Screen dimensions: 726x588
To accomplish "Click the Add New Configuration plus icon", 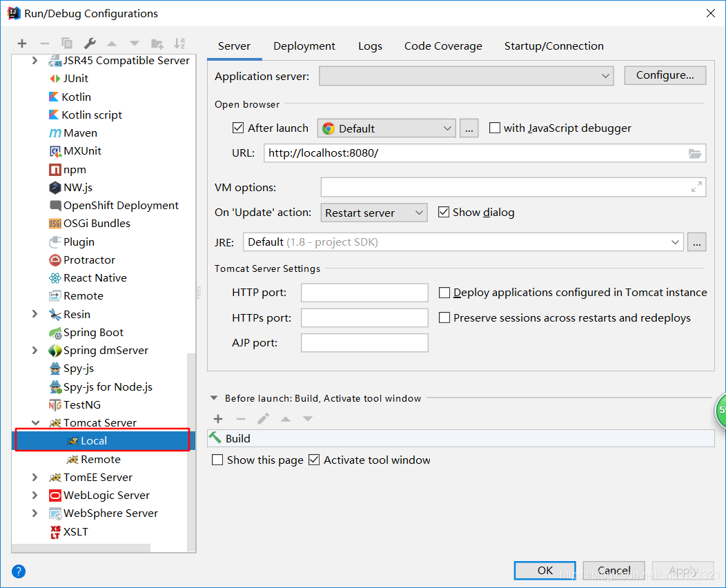I will point(22,43).
